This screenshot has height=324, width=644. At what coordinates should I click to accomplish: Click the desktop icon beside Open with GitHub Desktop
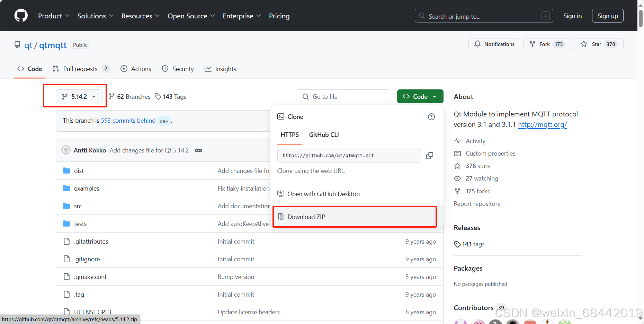pyautogui.click(x=281, y=194)
